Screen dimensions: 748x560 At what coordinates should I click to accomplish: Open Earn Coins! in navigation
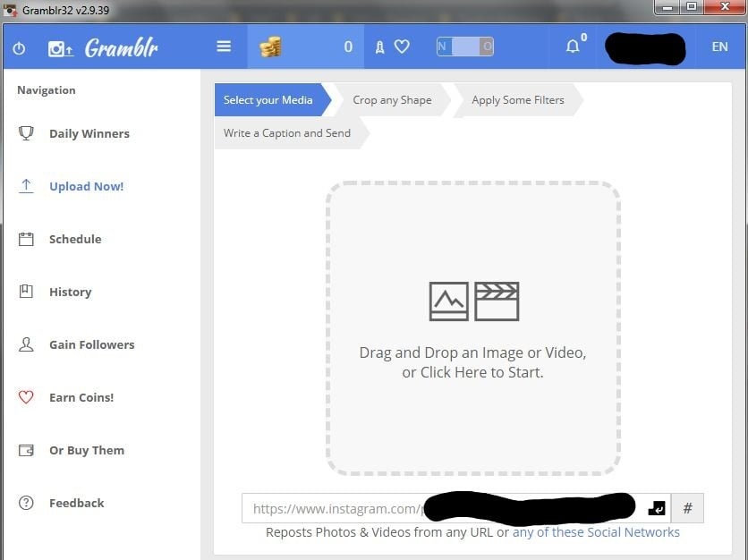pyautogui.click(x=81, y=398)
